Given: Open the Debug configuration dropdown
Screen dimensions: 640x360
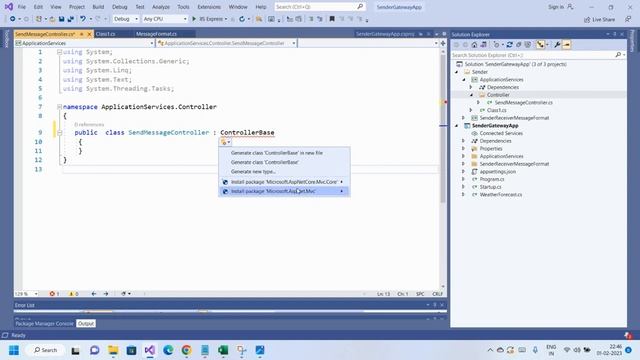Looking at the screenshot, I should point(126,19).
